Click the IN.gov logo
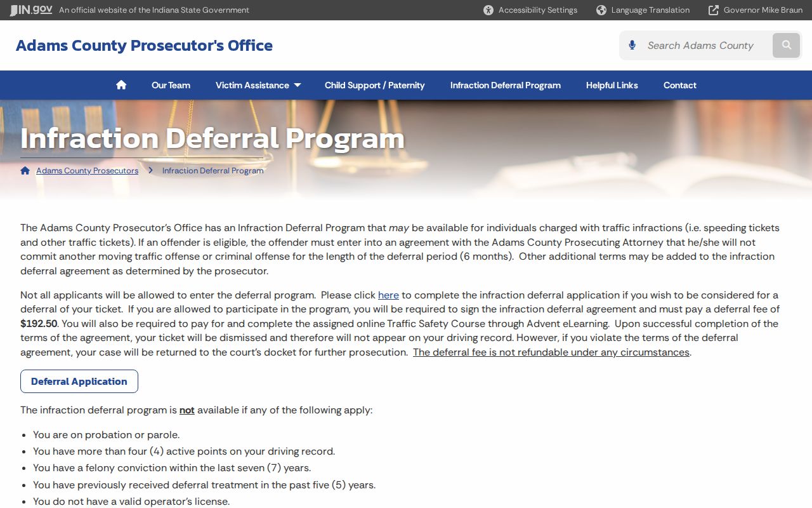Image resolution: width=812 pixels, height=508 pixels. pos(30,10)
